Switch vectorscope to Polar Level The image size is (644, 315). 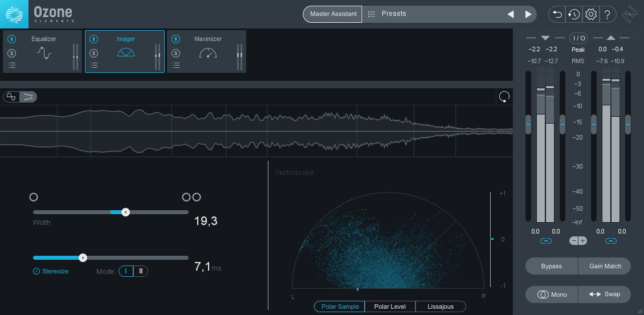(x=389, y=306)
